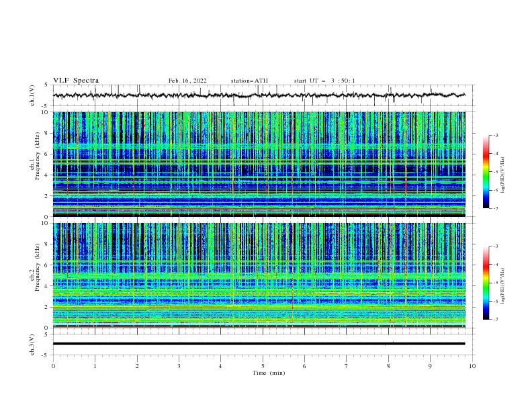Image resolution: width=532 pixels, height=411 pixels.
Task: Click the "10" kHz tick of ch.1 spectrogram
Action: 46,112
